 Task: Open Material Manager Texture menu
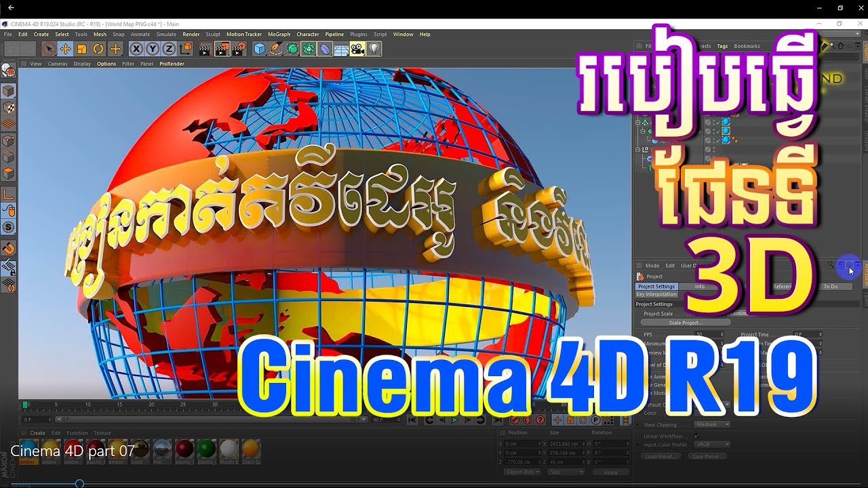coord(102,433)
